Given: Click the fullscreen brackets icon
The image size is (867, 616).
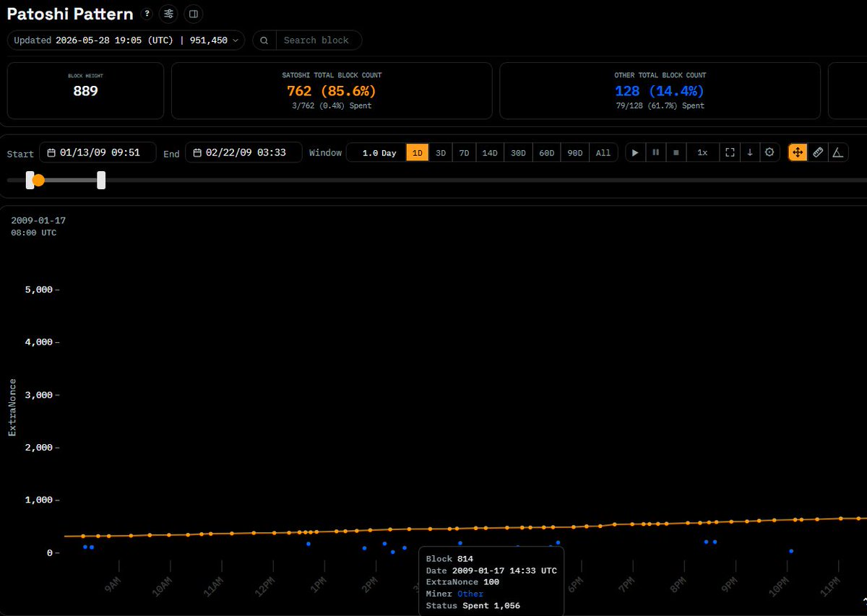Looking at the screenshot, I should coord(730,152).
